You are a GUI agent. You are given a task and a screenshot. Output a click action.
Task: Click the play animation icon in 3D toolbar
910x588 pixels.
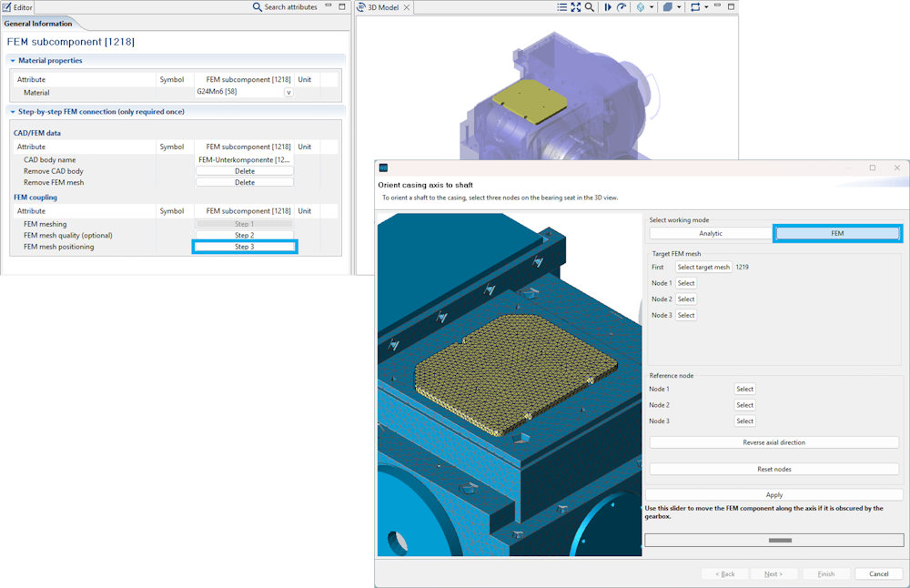click(608, 7)
